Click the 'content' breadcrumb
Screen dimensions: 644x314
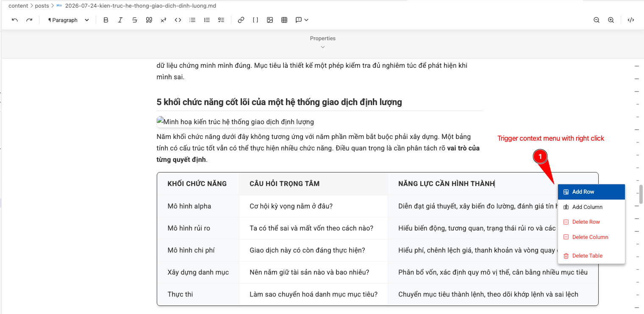18,6
